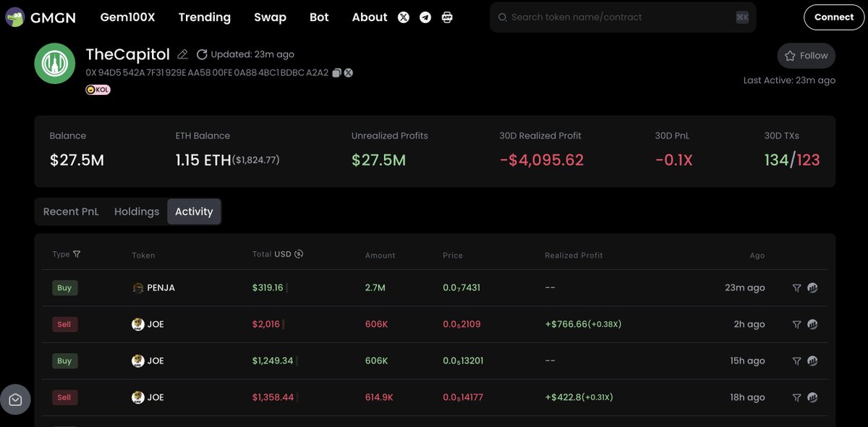Copy the wallet address
Screen dimensions: 868x427
pyautogui.click(x=336, y=72)
